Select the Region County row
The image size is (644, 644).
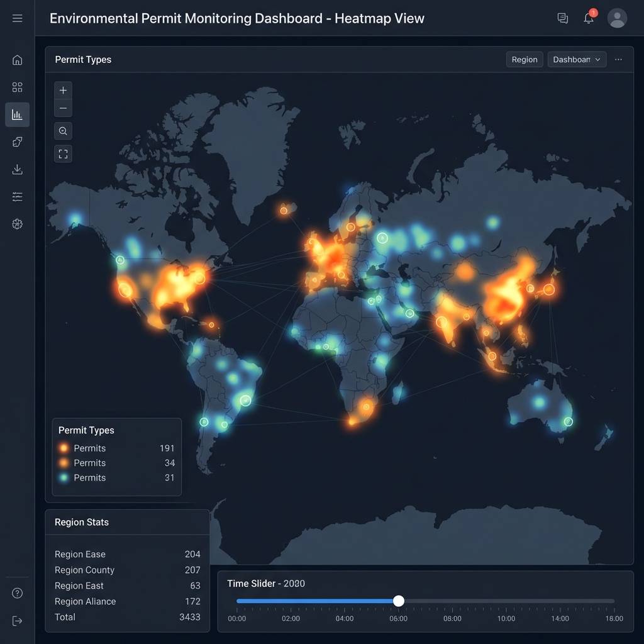[x=127, y=570]
